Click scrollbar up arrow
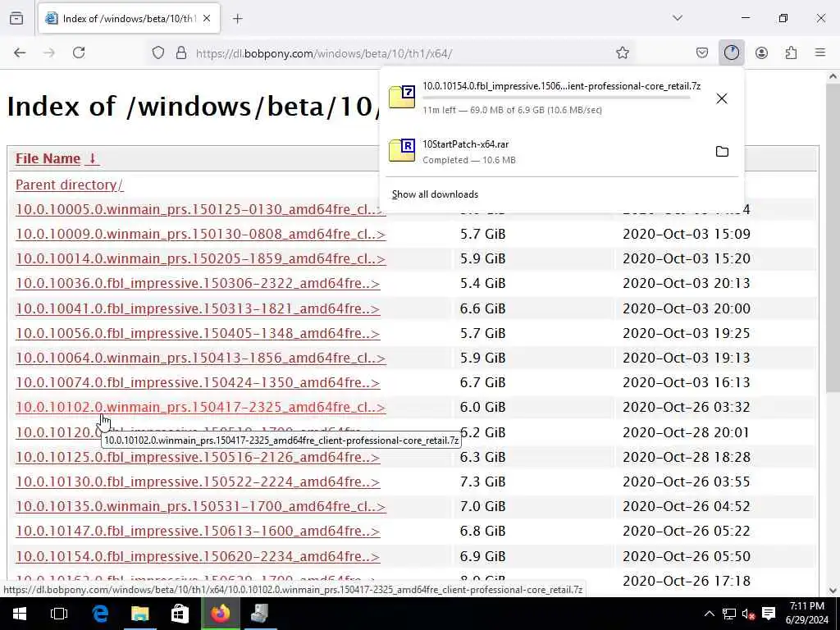Viewport: 840px width, 630px height. pos(833,76)
